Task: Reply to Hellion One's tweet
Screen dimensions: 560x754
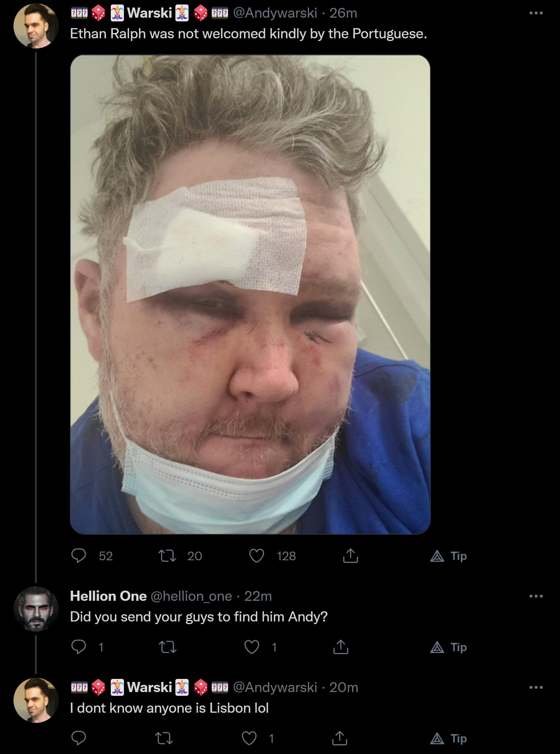Action: click(x=79, y=647)
